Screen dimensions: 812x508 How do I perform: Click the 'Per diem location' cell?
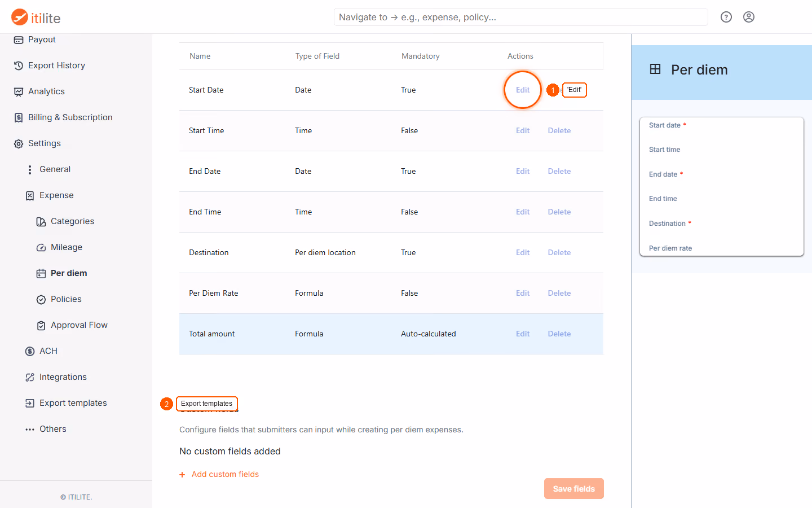325,252
